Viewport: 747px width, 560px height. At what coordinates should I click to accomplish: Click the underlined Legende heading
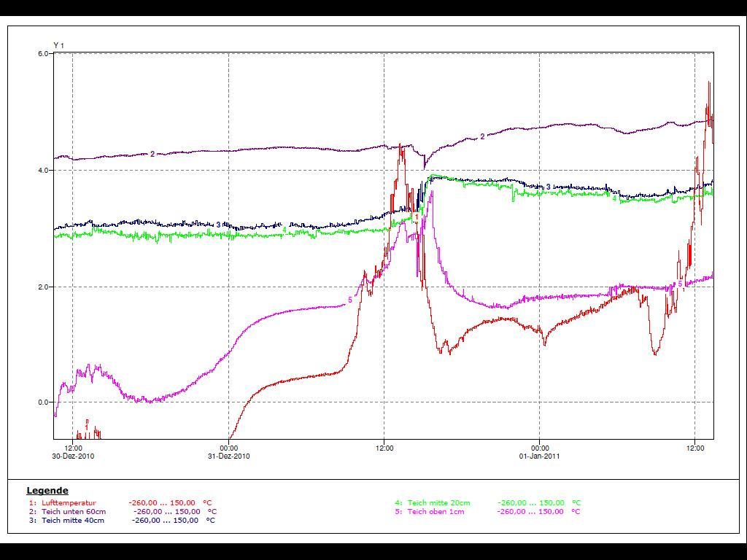tap(47, 491)
